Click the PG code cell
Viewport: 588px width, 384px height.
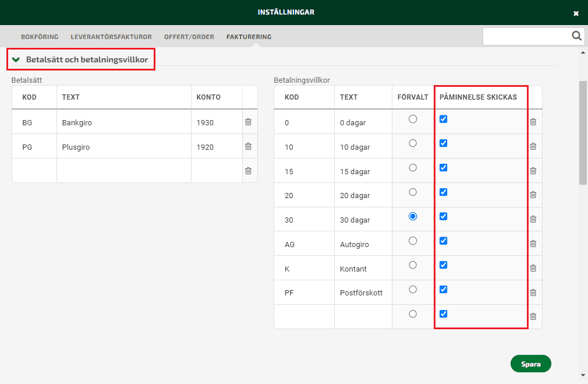tap(34, 146)
